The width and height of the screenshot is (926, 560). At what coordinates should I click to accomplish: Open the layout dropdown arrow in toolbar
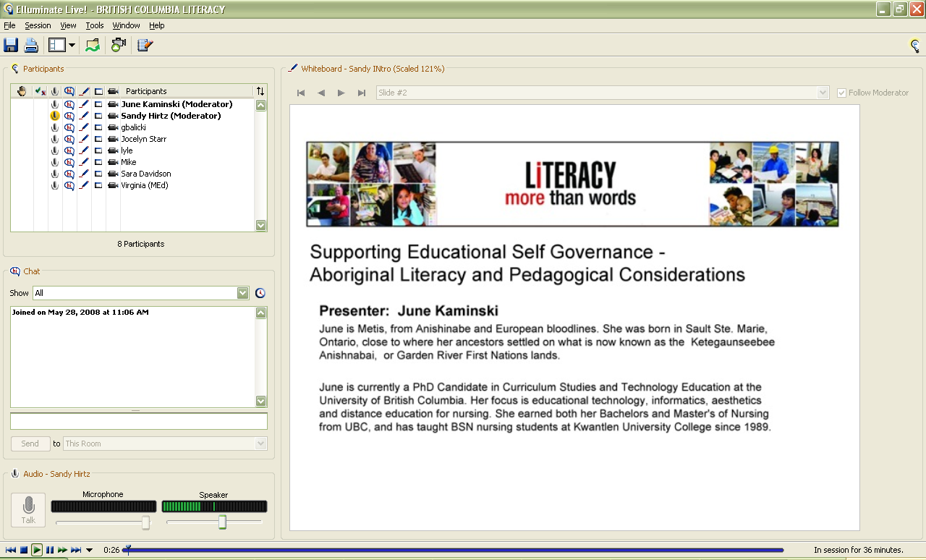click(x=72, y=46)
